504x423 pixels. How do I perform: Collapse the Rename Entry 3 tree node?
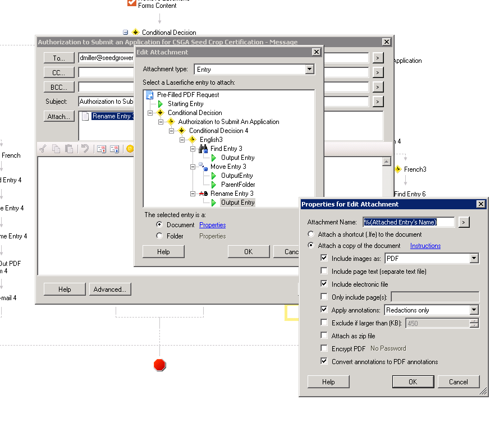point(193,194)
